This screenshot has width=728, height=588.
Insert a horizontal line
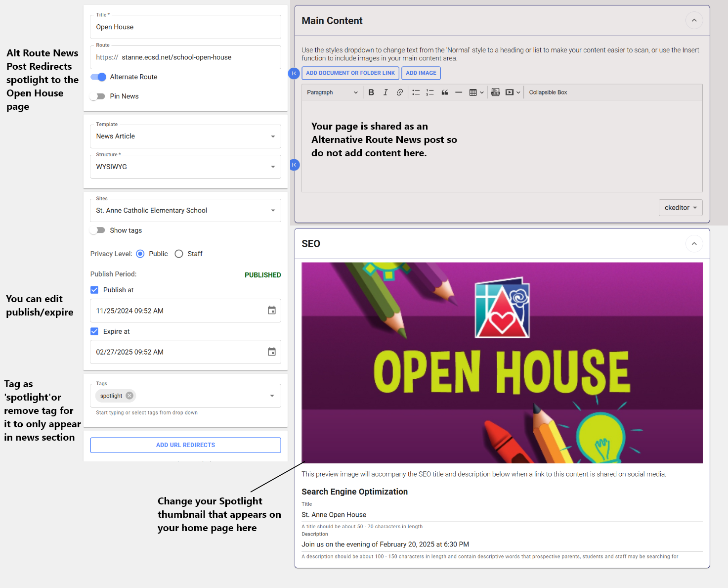pos(459,92)
